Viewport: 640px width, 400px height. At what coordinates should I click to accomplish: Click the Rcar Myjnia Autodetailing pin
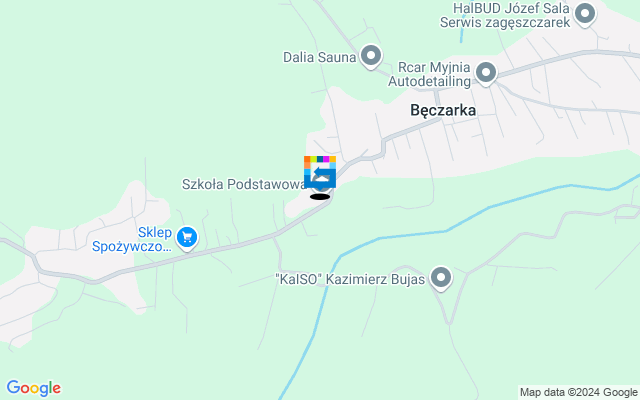click(486, 74)
